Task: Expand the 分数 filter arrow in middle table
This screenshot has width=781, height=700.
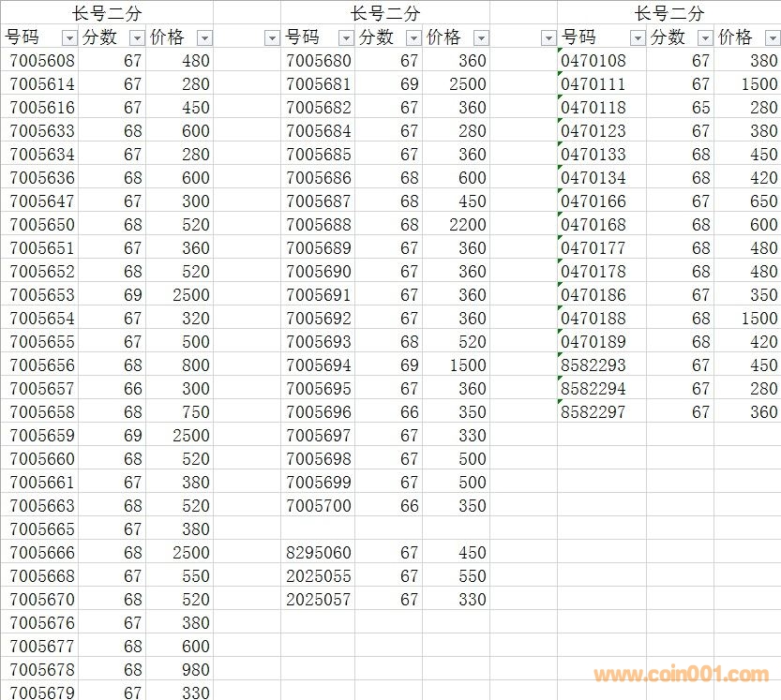Action: (x=413, y=37)
